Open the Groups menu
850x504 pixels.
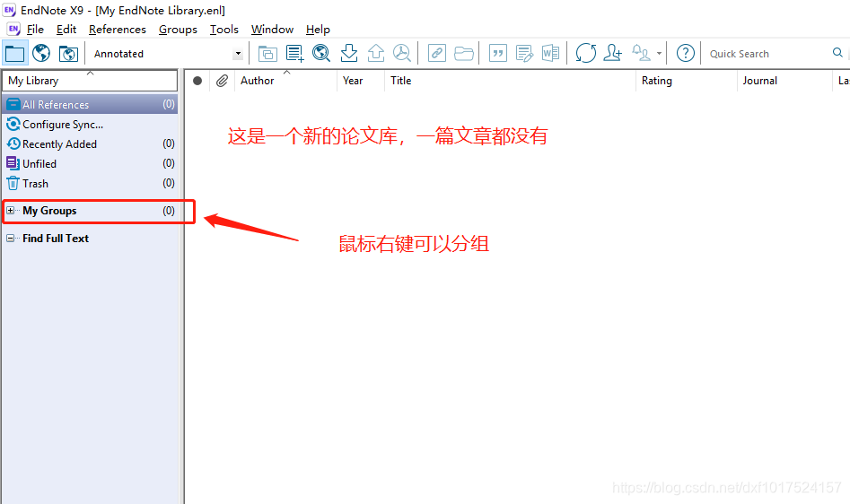click(178, 30)
